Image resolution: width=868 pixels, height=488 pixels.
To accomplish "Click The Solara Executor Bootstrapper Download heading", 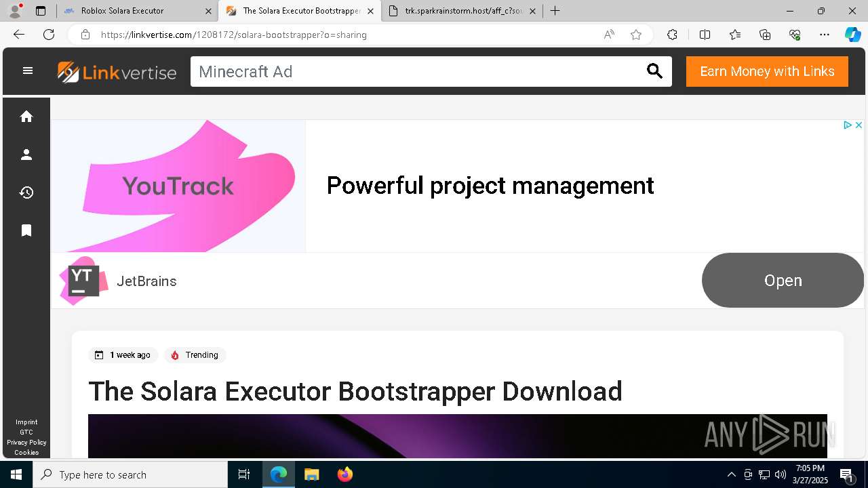I will coord(355,391).
